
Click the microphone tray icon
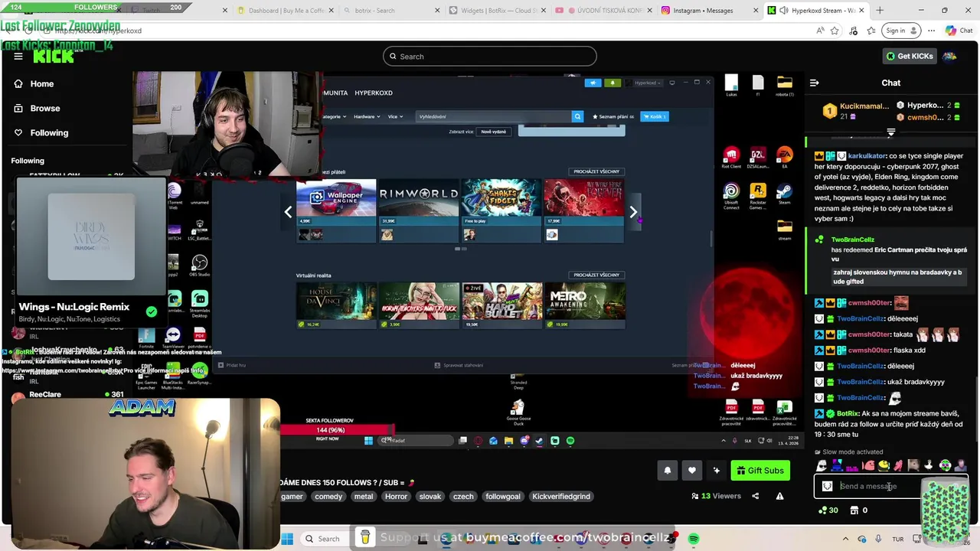tap(878, 539)
